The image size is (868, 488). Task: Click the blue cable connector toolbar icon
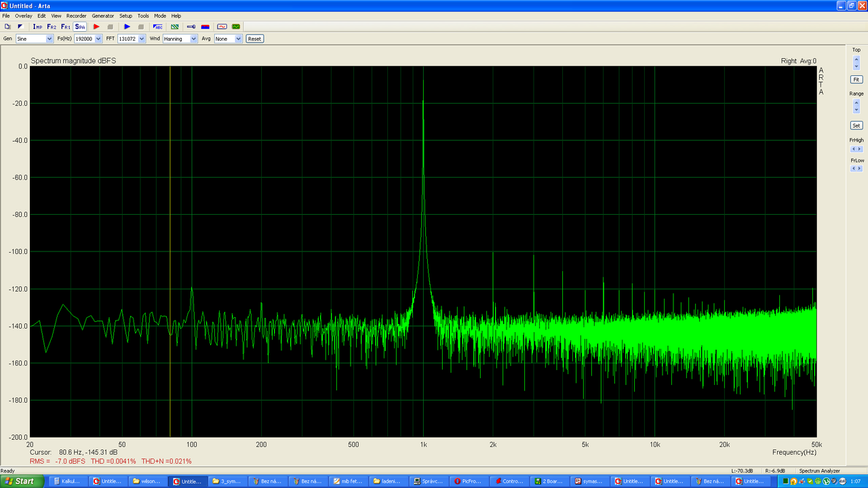[191, 26]
